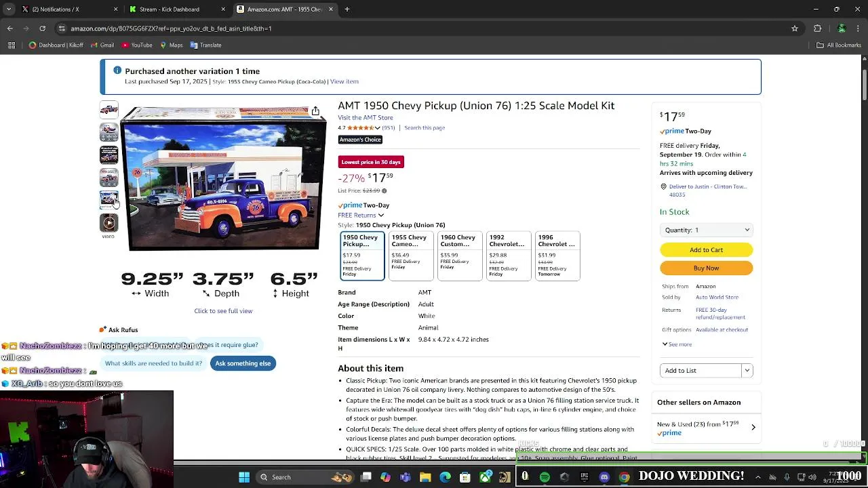Expand See more purchase details
Viewport: 868px width, 488px height.
coord(677,344)
